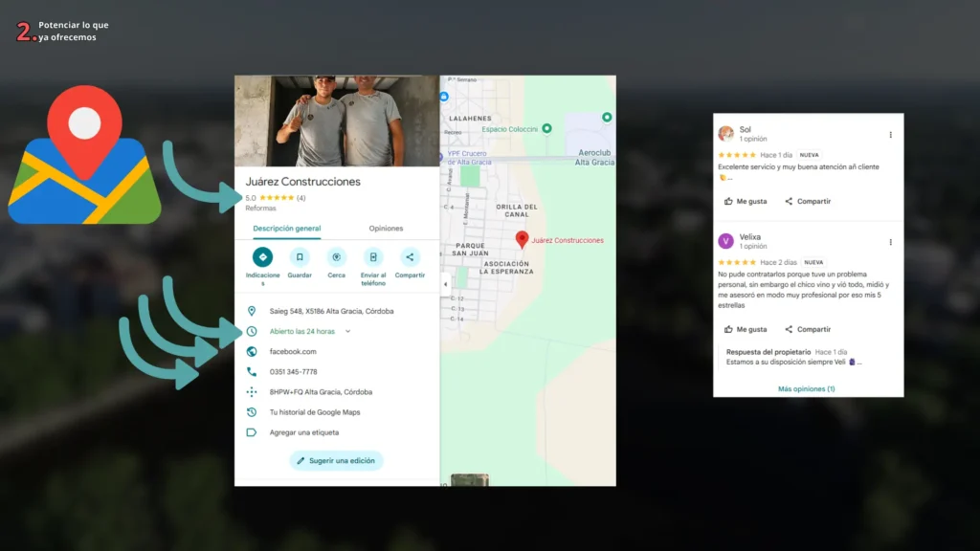Click the five-star rating with (4) reviews
980x551 pixels.
point(276,198)
